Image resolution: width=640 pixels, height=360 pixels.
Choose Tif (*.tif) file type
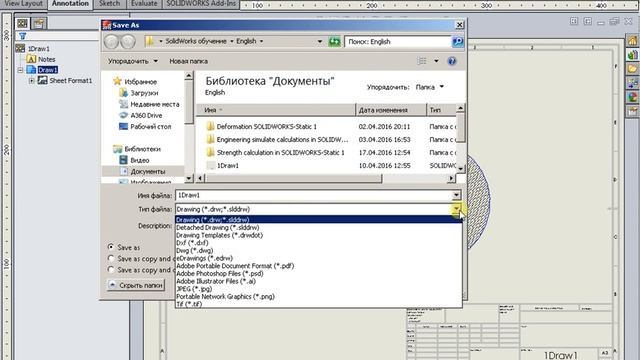tap(318, 304)
